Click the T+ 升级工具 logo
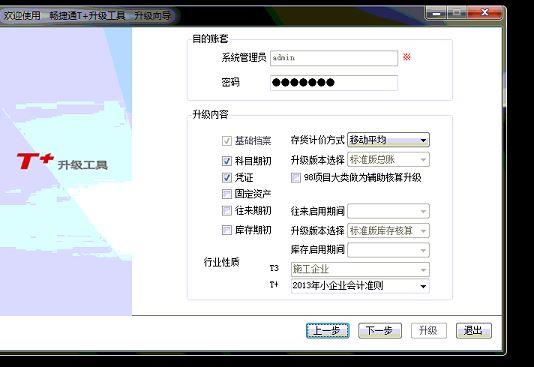 (x=62, y=162)
